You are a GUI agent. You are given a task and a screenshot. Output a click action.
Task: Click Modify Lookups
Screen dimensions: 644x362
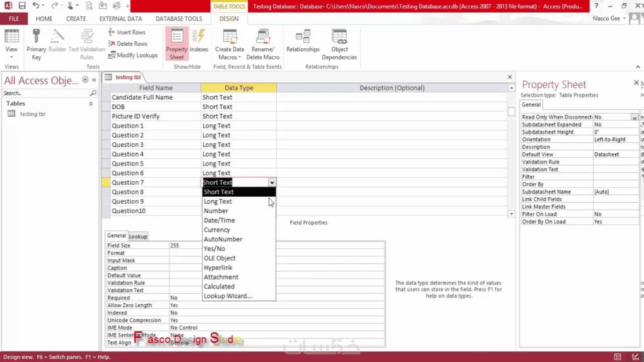click(133, 55)
